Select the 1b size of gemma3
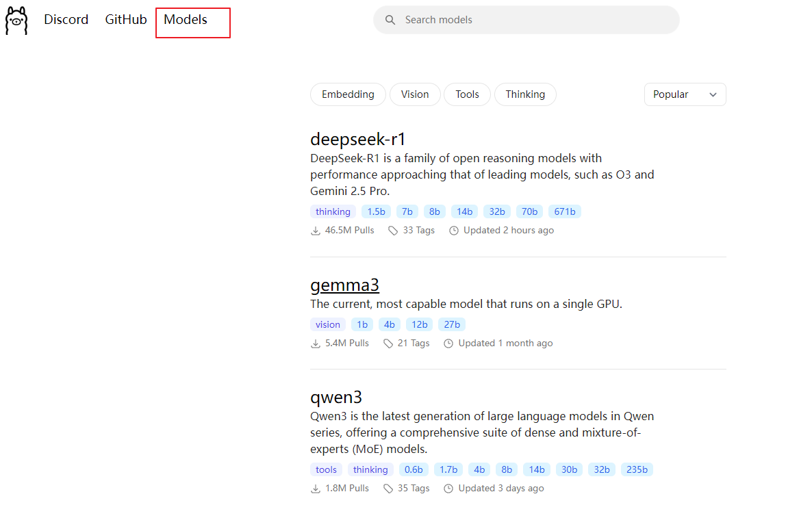812x505 pixels. tap(362, 324)
